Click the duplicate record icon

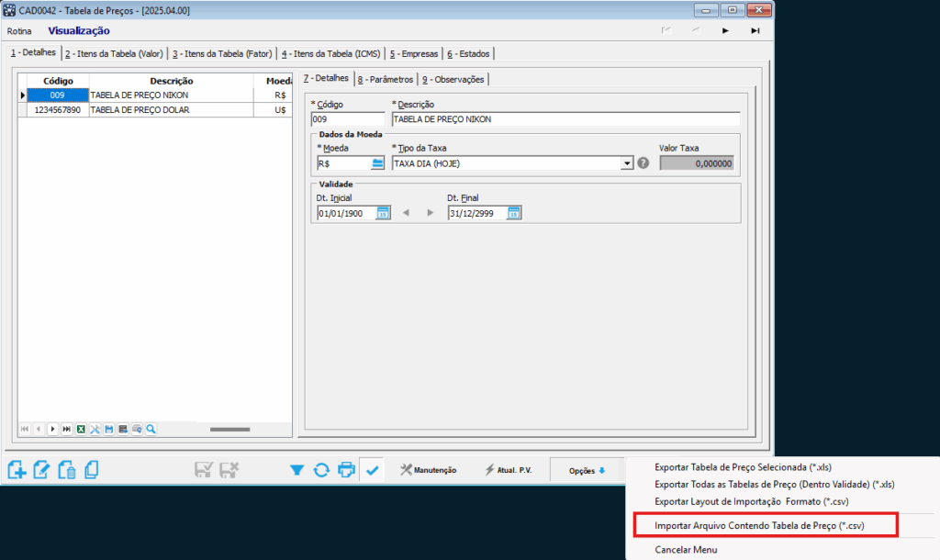92,470
